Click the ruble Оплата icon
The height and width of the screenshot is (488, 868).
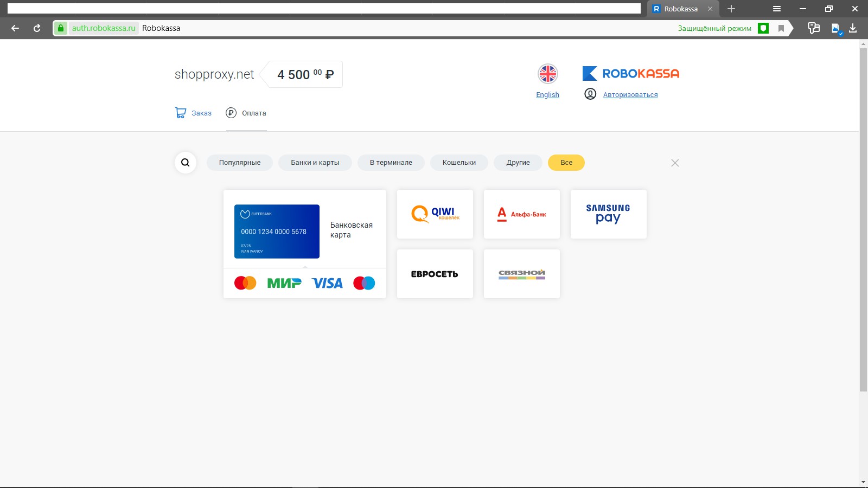(231, 113)
